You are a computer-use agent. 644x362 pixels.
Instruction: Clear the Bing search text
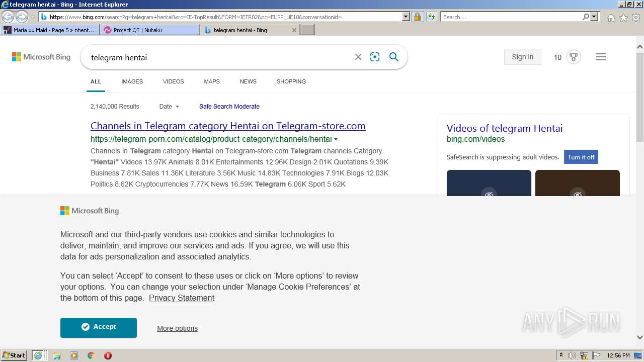point(358,57)
